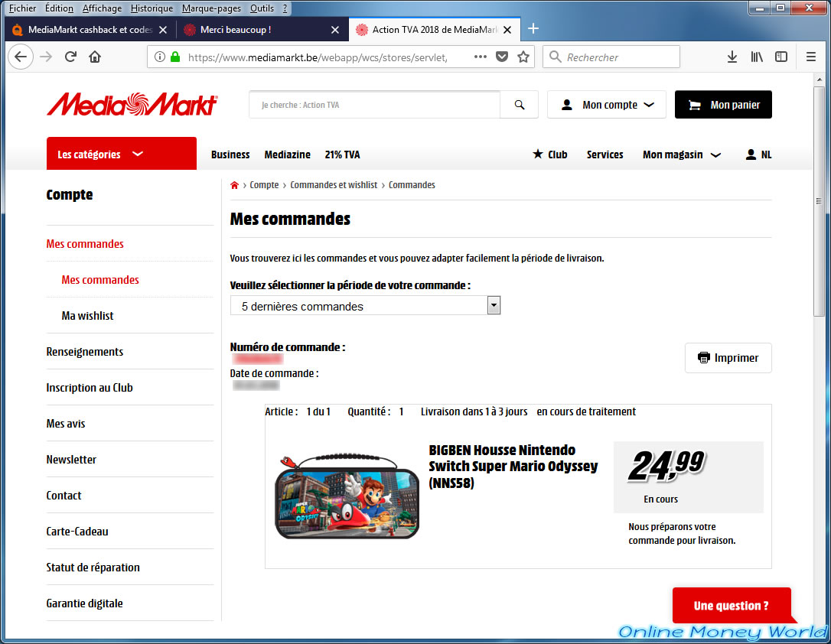Open Inscription au Club in sidebar
831x644 pixels.
(89, 388)
